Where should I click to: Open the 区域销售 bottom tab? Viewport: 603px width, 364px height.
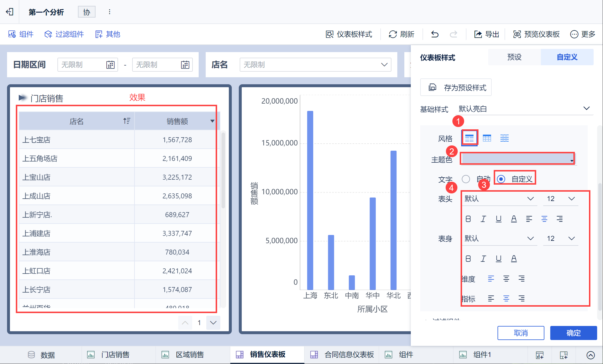pyautogui.click(x=189, y=355)
